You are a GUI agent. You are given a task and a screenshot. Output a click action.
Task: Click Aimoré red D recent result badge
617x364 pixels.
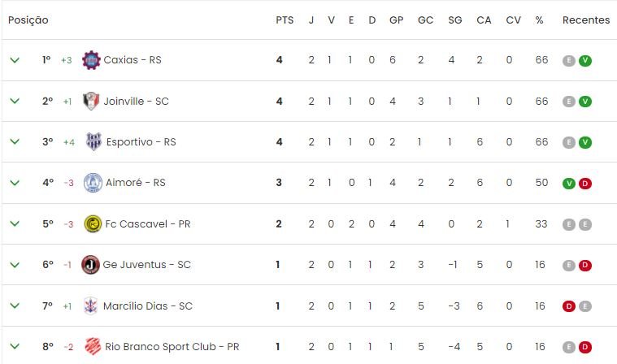point(585,183)
